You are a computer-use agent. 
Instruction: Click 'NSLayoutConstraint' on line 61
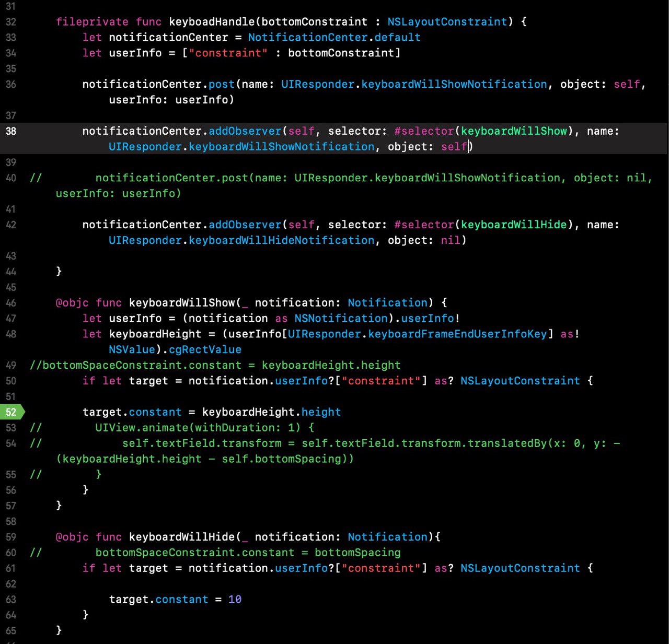[521, 568]
